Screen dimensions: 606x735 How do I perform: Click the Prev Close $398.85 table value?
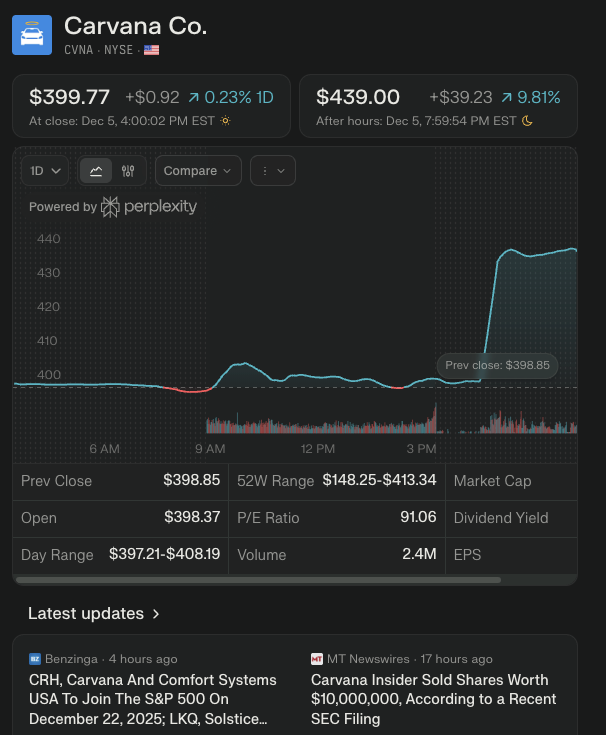click(192, 480)
